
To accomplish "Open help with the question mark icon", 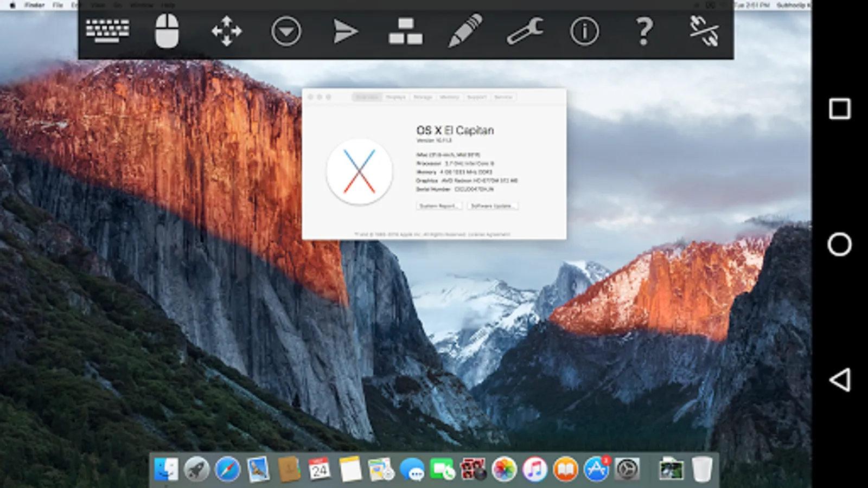I will (644, 31).
